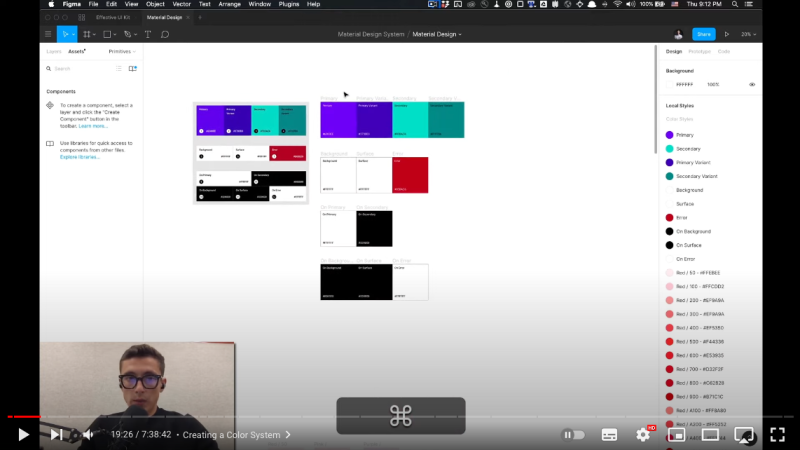This screenshot has height=450, width=800.
Task: Select the Frame tool
Action: click(x=87, y=34)
